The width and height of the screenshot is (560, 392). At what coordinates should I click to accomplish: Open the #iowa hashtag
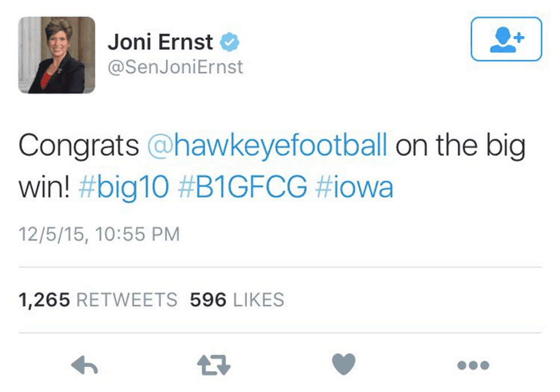[354, 186]
